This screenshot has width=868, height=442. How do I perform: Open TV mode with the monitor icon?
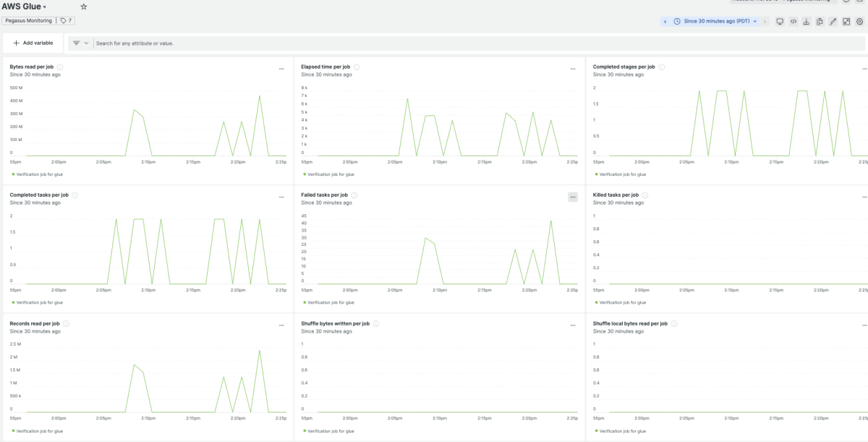click(x=780, y=22)
